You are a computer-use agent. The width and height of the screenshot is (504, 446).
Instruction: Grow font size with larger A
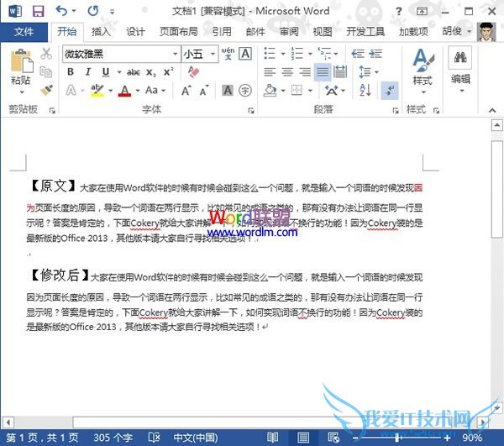click(x=186, y=91)
